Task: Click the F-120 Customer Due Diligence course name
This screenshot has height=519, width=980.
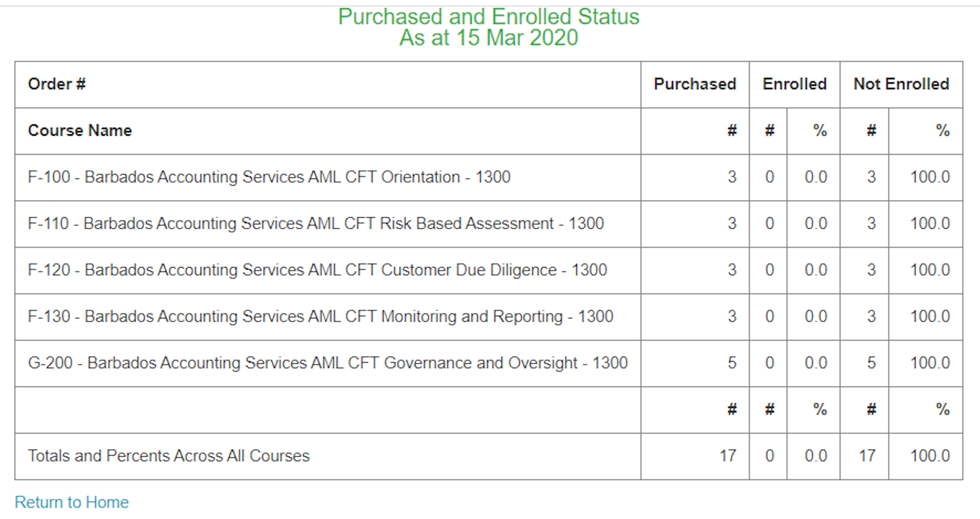Action: click(x=317, y=270)
